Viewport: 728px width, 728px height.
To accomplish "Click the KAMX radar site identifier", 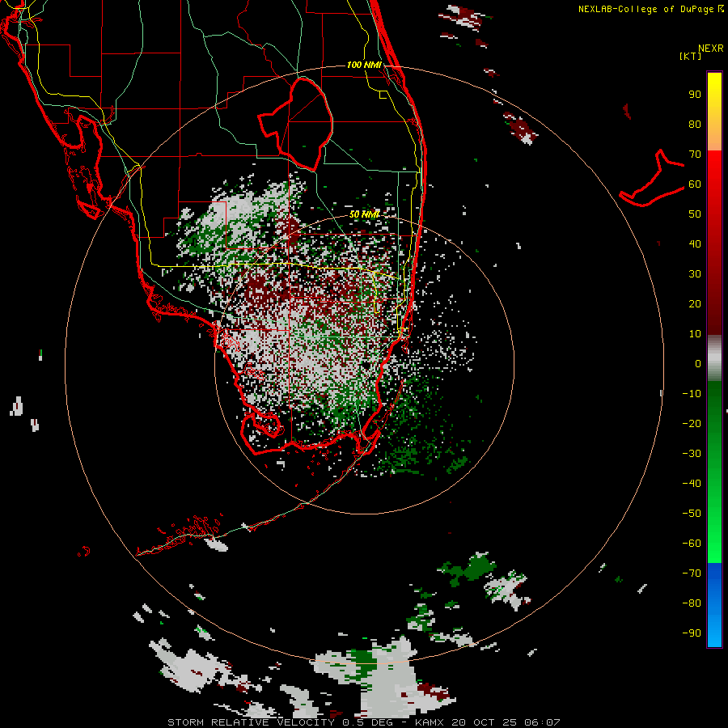I will [430, 722].
